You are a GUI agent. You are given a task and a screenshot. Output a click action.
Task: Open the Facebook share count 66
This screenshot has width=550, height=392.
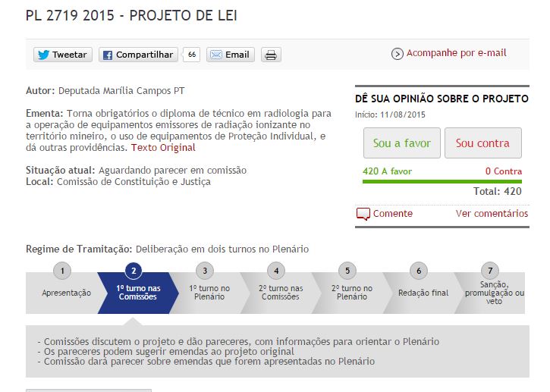pos(191,55)
